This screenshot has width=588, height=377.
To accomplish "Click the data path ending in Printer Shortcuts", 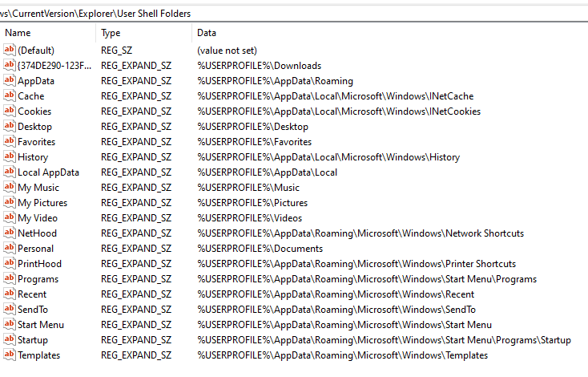I will tap(356, 264).
